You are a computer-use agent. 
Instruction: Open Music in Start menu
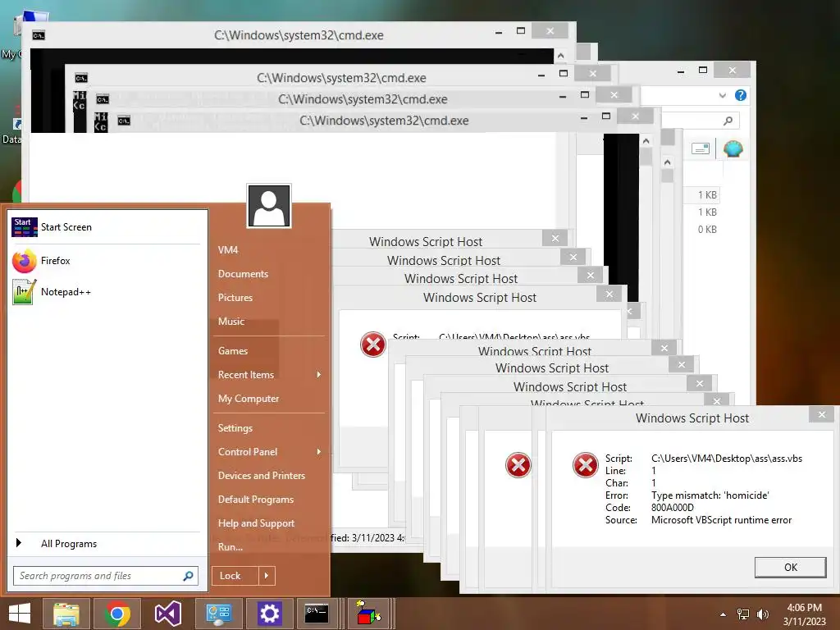coord(231,322)
